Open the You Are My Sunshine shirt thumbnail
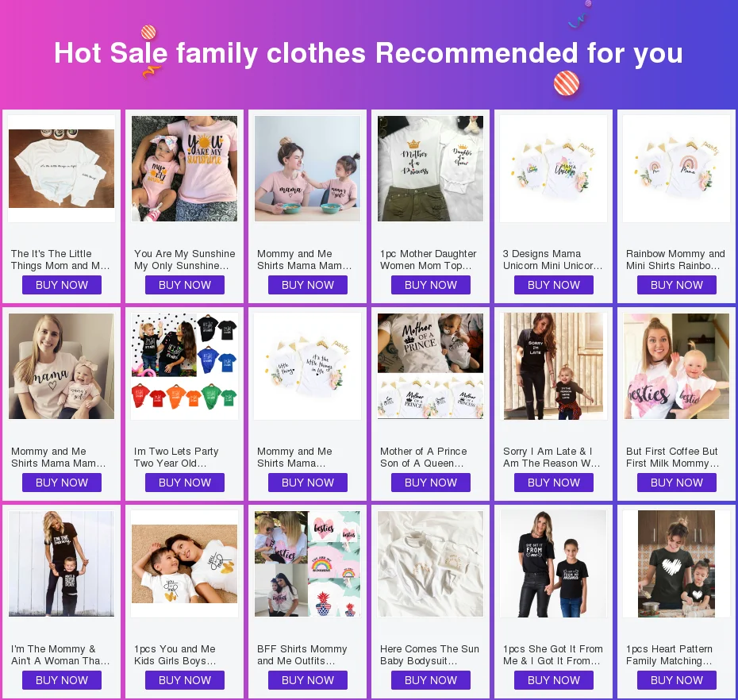 (184, 168)
